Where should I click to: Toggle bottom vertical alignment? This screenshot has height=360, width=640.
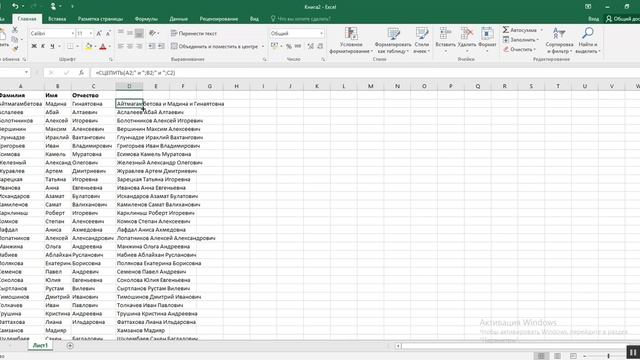[139, 33]
